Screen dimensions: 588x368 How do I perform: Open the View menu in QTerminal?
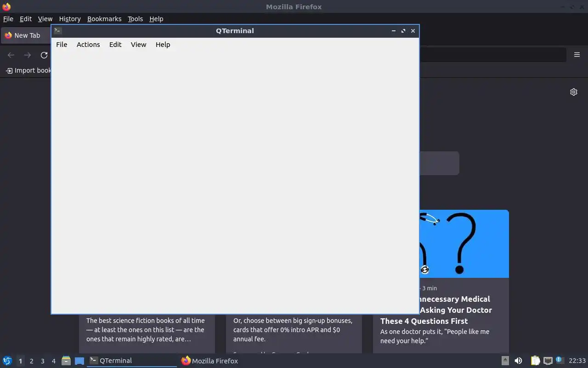pos(138,45)
